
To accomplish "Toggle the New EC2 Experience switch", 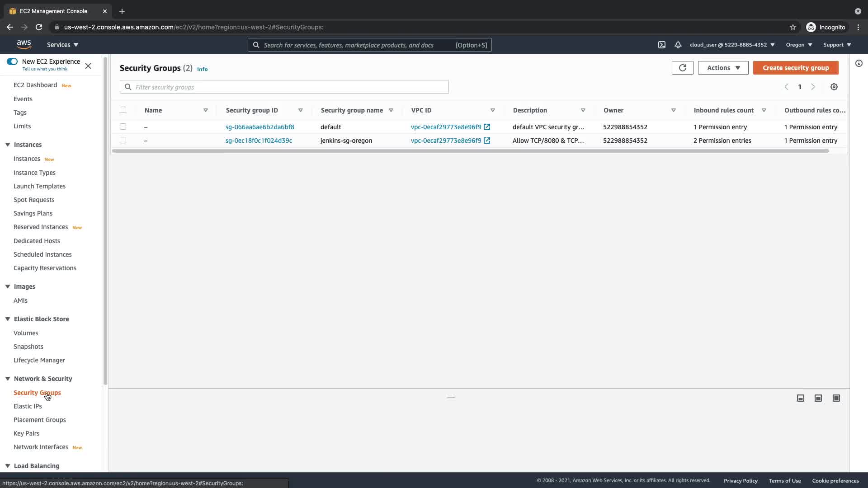I will (x=12, y=61).
